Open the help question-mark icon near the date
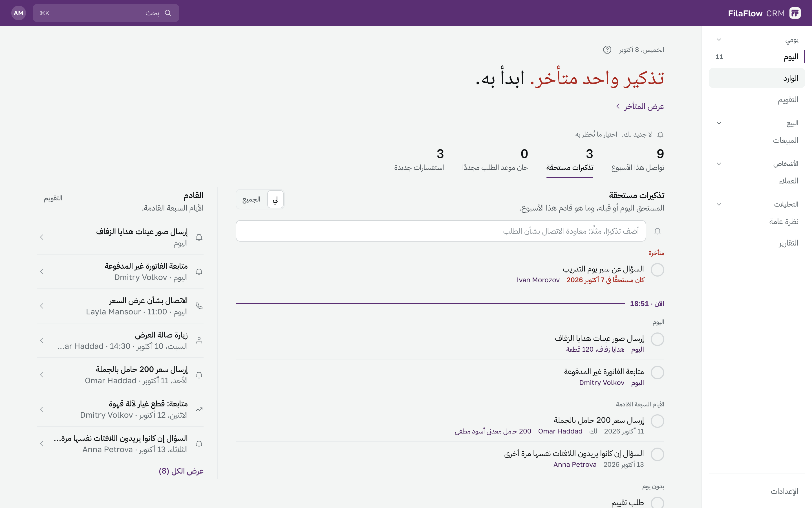This screenshot has width=812, height=508. point(607,50)
